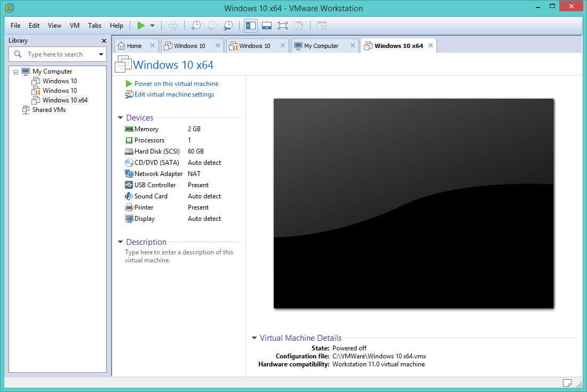Select Windows 10 x64 in Library tree
The image size is (587, 392).
tap(65, 100)
